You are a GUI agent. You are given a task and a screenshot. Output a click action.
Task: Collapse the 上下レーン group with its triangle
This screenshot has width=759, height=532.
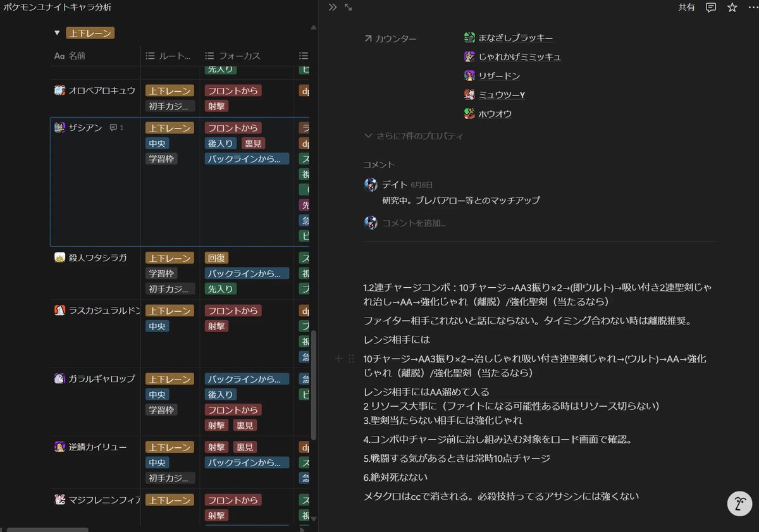pyautogui.click(x=57, y=32)
